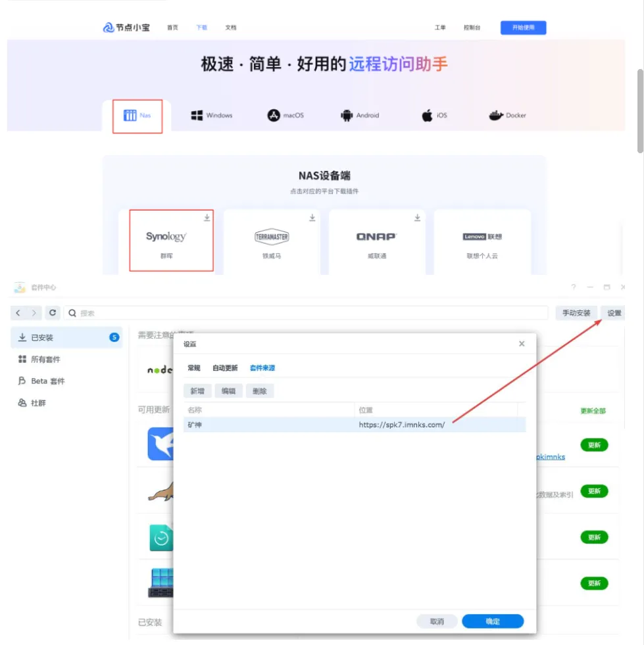Select the Android platform tab
Image resolution: width=644 pixels, height=645 pixels.
click(360, 116)
